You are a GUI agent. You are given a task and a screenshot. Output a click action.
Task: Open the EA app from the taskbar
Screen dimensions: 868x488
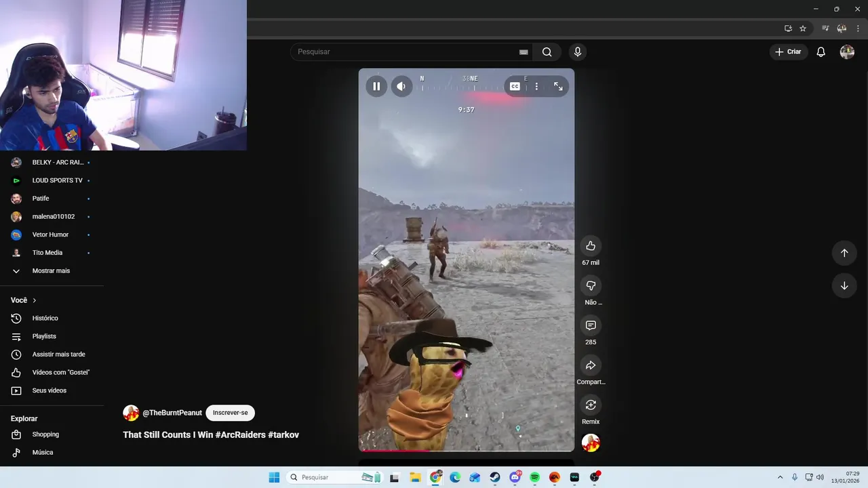coord(555,477)
